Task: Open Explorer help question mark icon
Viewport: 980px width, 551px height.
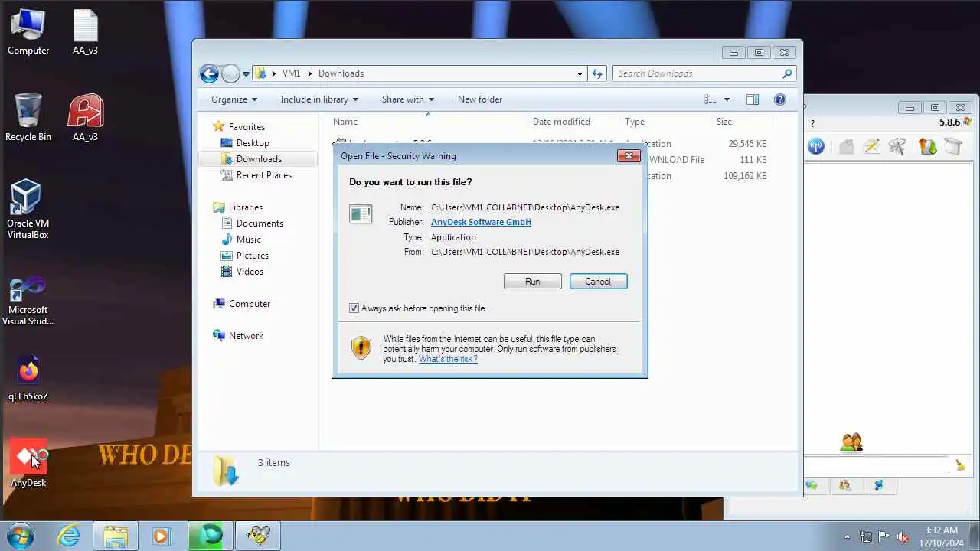Action: point(780,99)
